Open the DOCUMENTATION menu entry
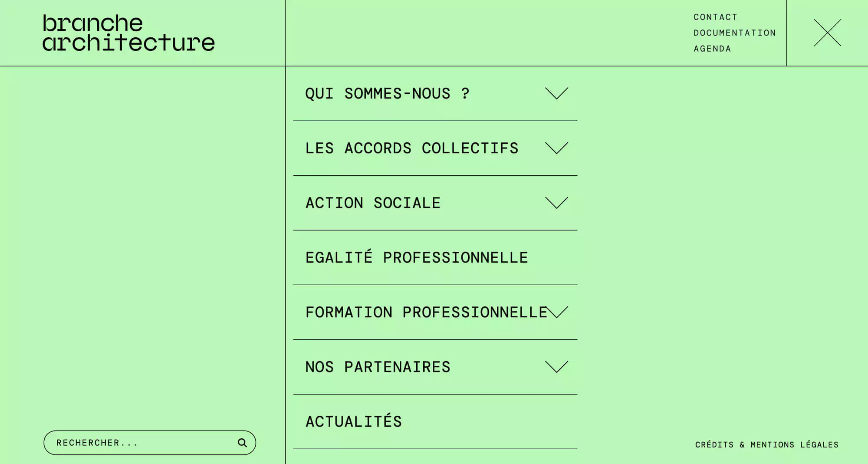 734,33
